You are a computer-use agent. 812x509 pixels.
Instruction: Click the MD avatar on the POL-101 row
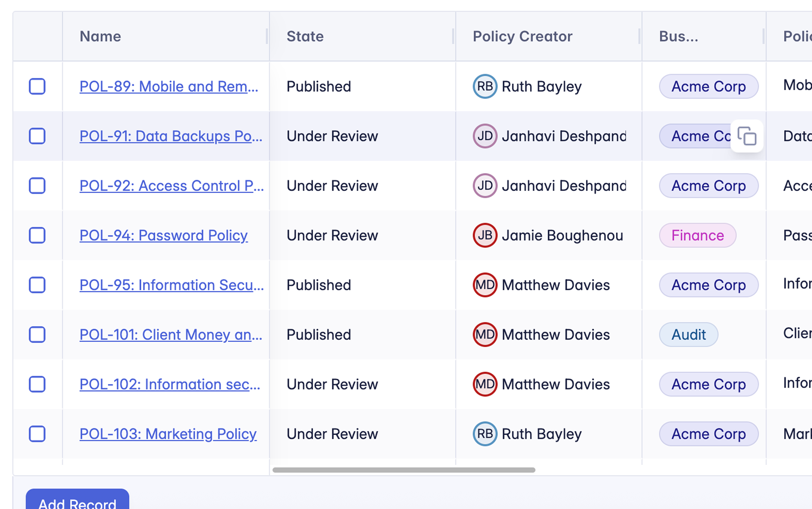484,334
